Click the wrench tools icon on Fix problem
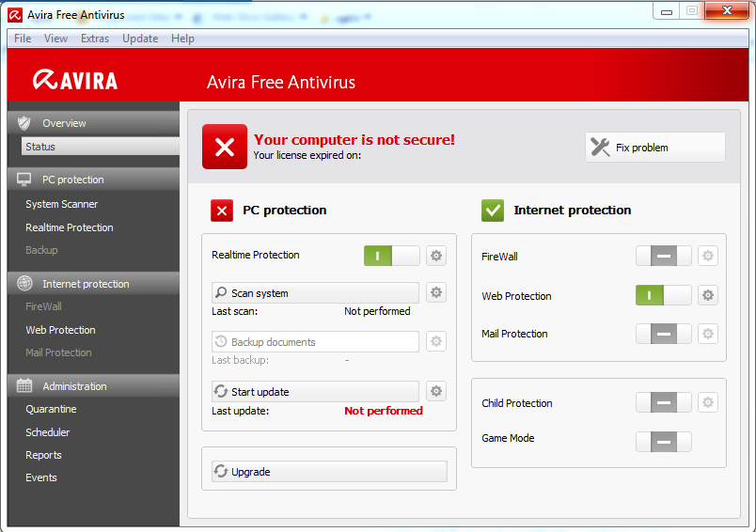The width and height of the screenshot is (756, 532). point(600,147)
